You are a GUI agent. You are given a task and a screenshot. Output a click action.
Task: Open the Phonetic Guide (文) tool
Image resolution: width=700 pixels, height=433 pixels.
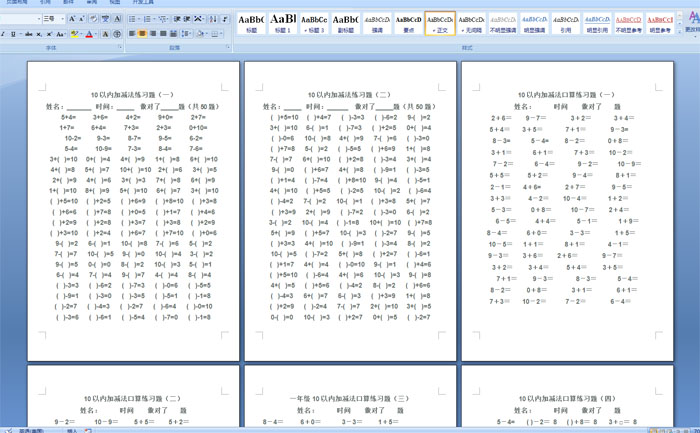[x=105, y=19]
